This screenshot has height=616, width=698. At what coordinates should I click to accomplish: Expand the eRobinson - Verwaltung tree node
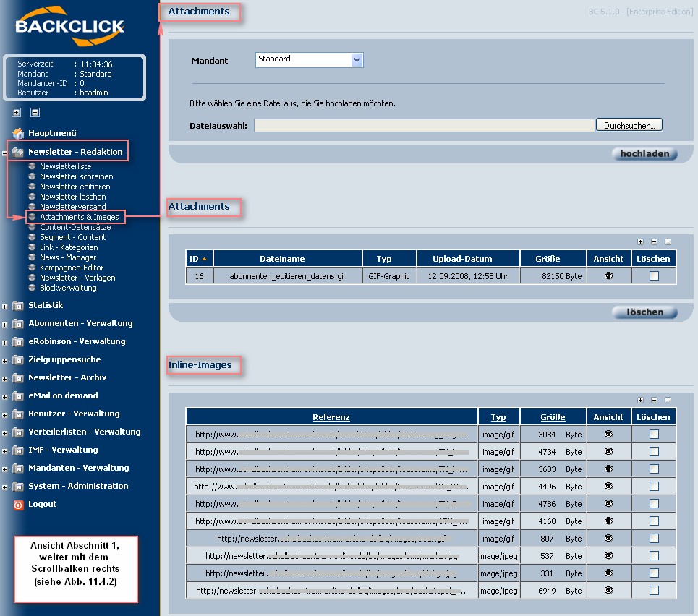coord(4,343)
